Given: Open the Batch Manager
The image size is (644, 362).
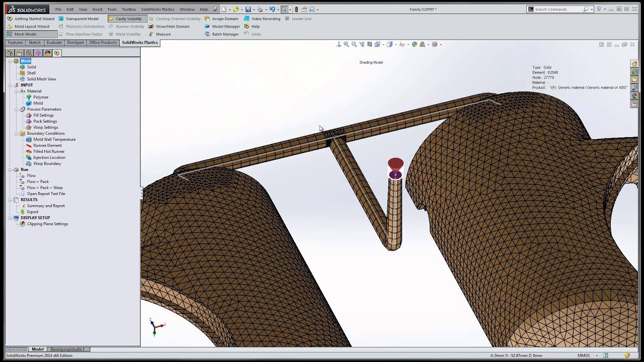Looking at the screenshot, I should [222, 34].
